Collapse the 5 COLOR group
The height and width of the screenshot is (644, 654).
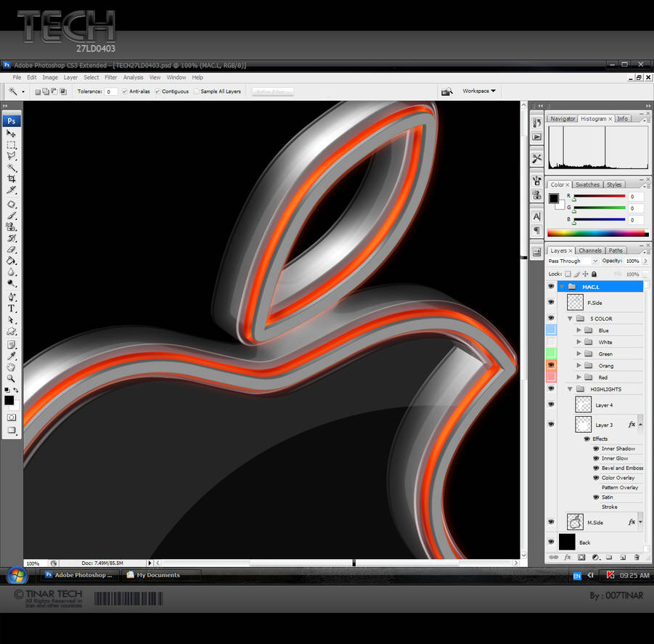[x=570, y=319]
